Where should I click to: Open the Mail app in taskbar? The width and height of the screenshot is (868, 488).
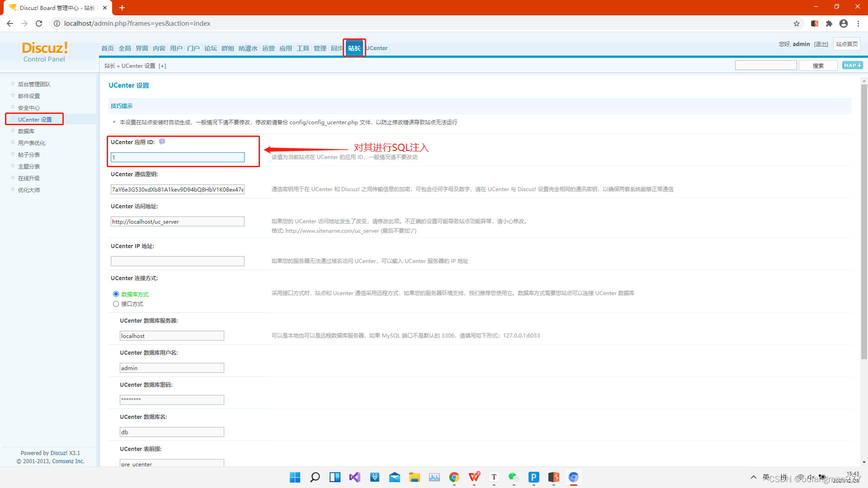click(395, 477)
